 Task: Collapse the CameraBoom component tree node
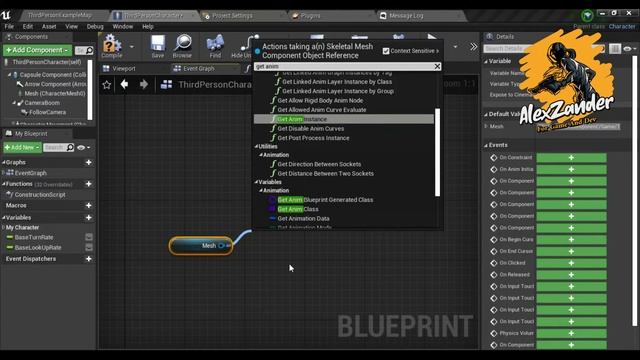pos(13,103)
